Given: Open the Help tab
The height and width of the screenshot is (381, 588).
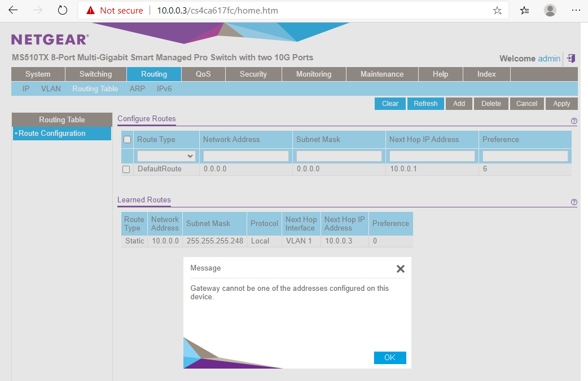Looking at the screenshot, I should pos(440,74).
